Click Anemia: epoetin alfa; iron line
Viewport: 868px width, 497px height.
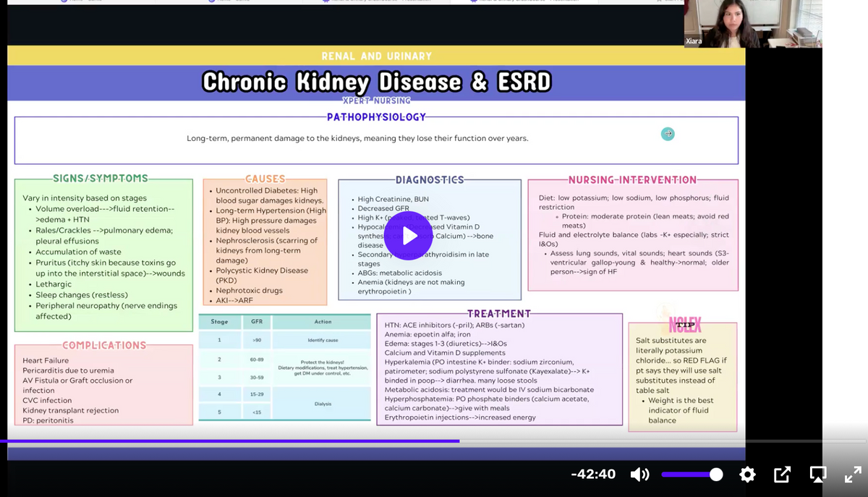pos(427,334)
